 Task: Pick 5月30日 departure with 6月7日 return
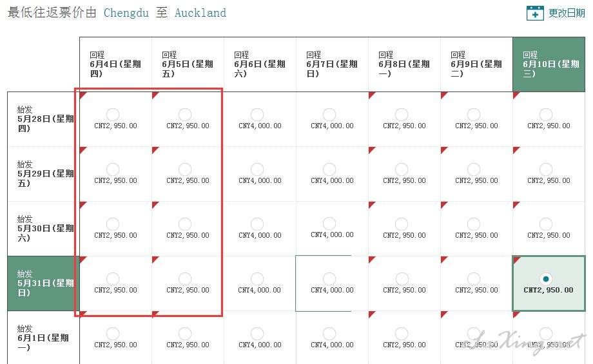click(329, 224)
